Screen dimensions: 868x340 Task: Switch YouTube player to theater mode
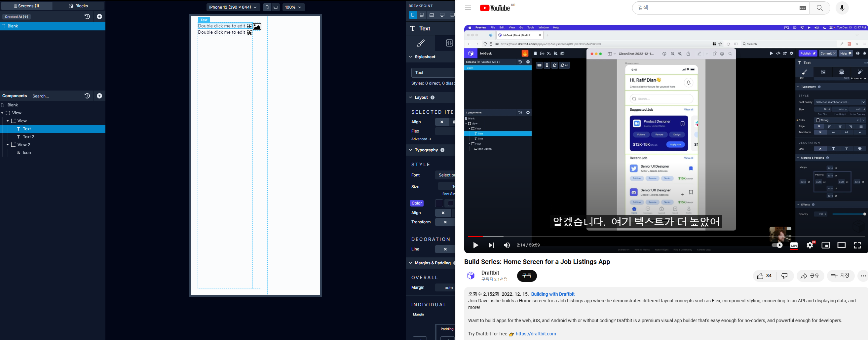click(841, 245)
